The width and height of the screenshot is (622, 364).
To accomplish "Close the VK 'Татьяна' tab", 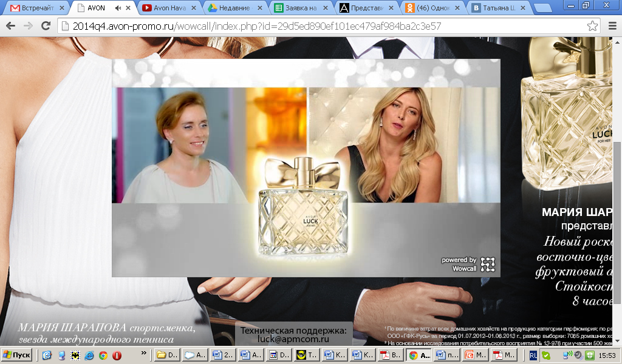I will (523, 8).
